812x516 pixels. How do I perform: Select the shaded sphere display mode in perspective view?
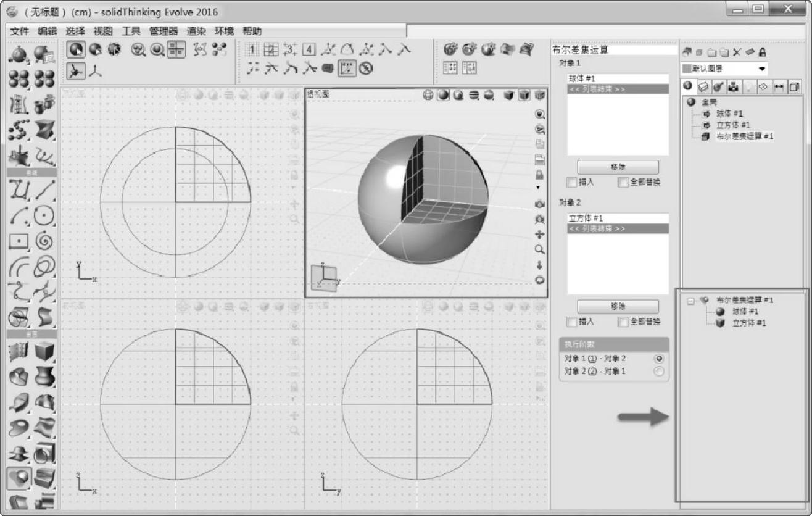[x=443, y=95]
